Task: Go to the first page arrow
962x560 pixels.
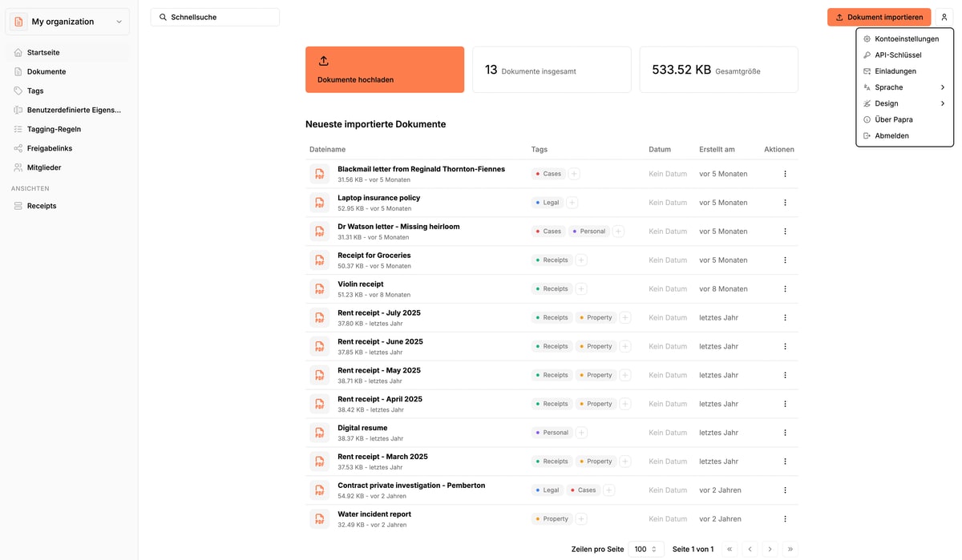Action: pyautogui.click(x=730, y=550)
